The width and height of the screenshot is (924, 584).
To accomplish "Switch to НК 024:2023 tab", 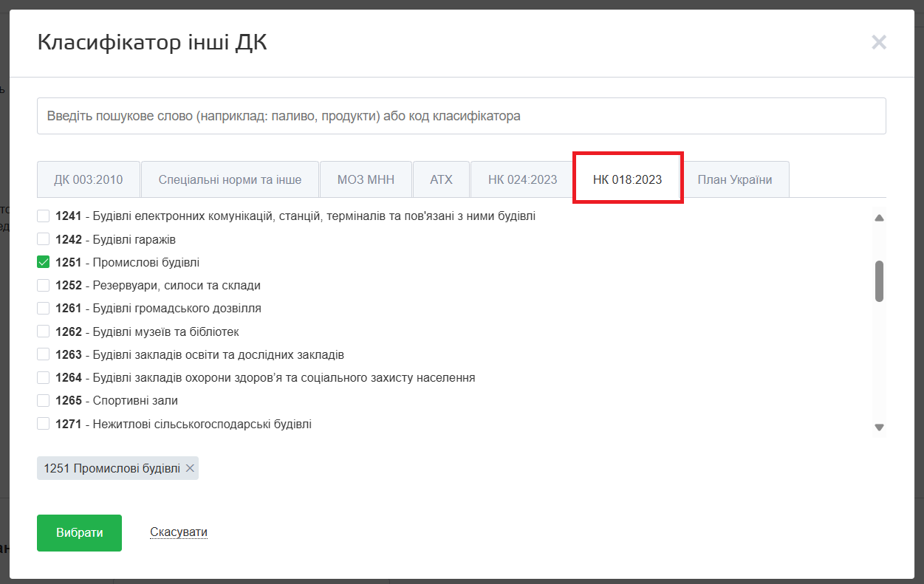I will [522, 179].
